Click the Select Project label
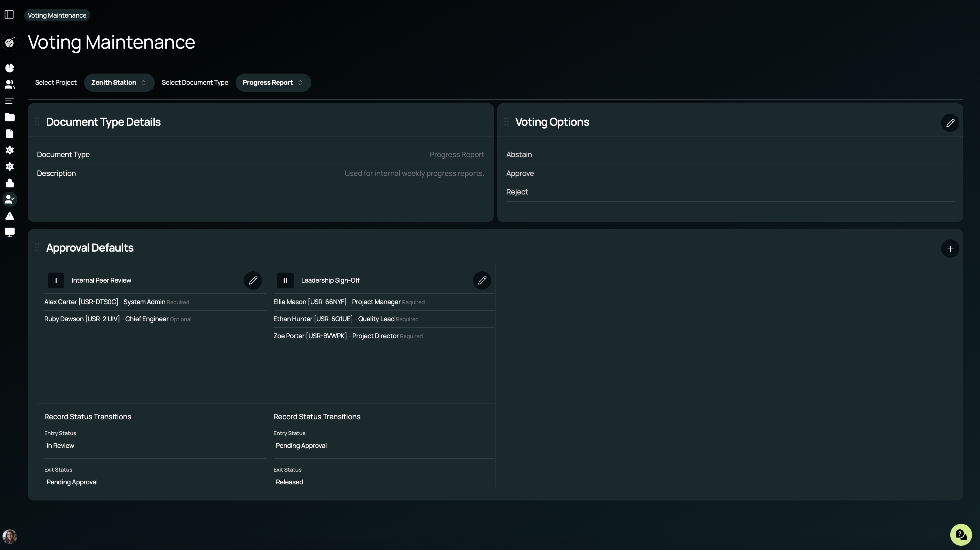Viewport: 980px width, 550px height. 56,83
